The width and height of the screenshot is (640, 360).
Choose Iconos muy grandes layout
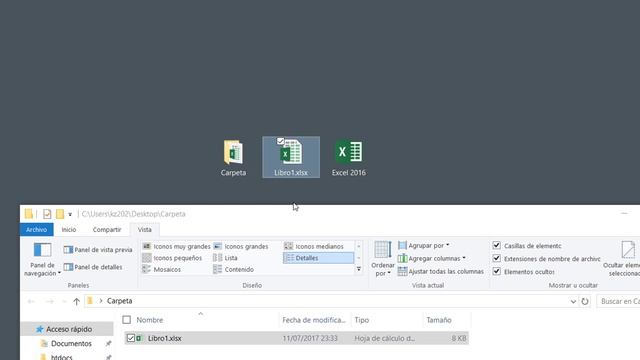[176, 246]
